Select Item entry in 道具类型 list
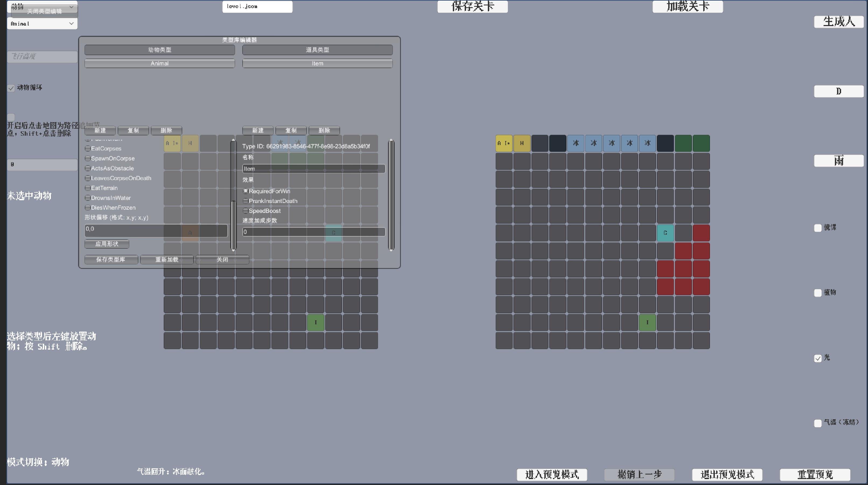Viewport: 868px width, 485px height. coord(317,63)
